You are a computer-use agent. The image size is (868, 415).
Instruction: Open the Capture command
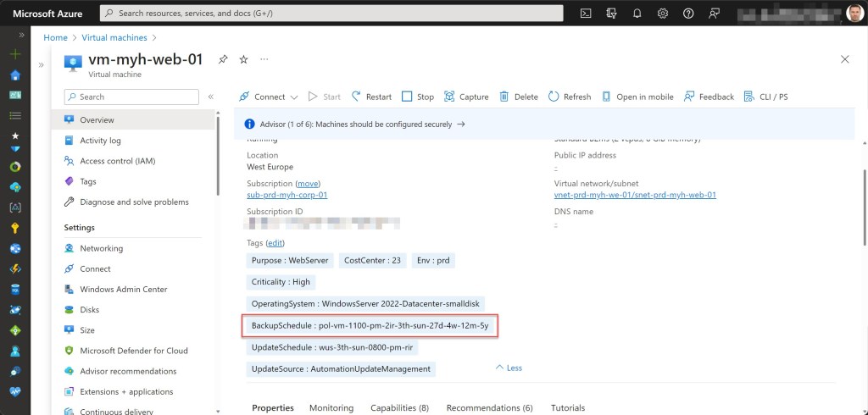pyautogui.click(x=466, y=97)
